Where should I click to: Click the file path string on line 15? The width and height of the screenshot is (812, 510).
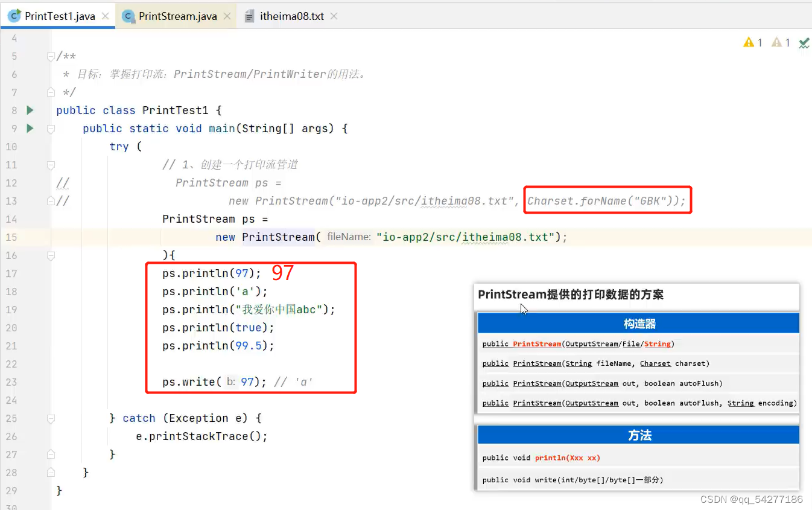[x=465, y=237]
